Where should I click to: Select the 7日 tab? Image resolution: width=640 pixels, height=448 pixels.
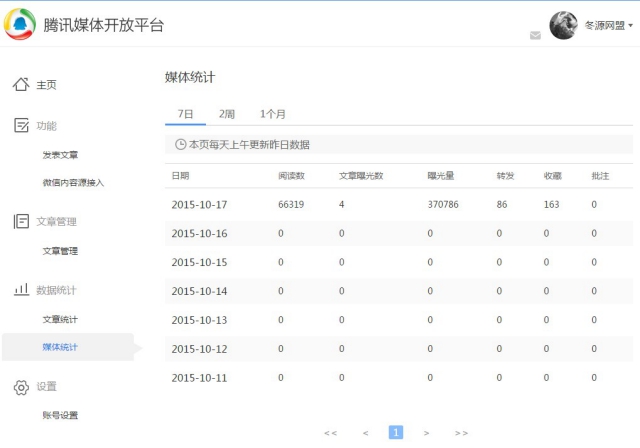(185, 114)
